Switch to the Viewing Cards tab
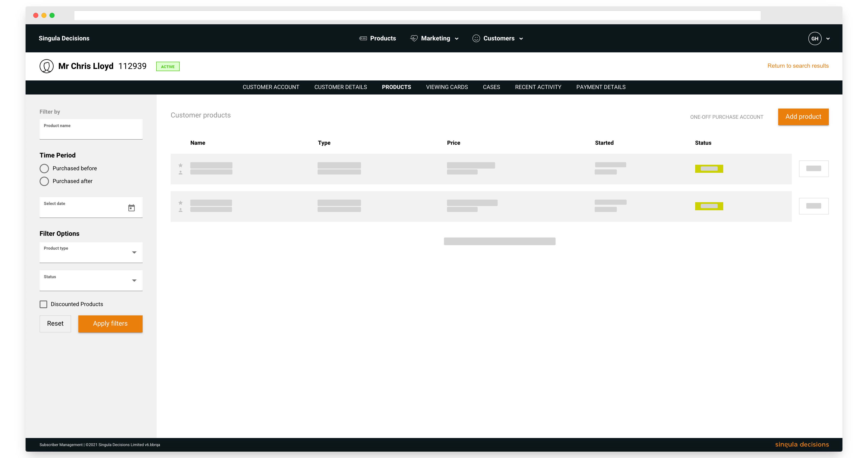 tap(447, 87)
